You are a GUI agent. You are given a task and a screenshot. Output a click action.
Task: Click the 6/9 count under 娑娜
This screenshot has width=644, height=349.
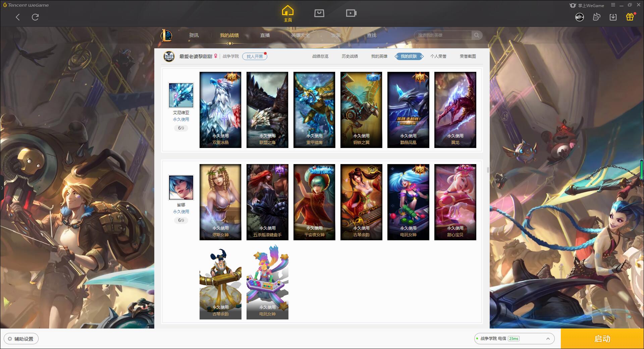[x=181, y=220]
